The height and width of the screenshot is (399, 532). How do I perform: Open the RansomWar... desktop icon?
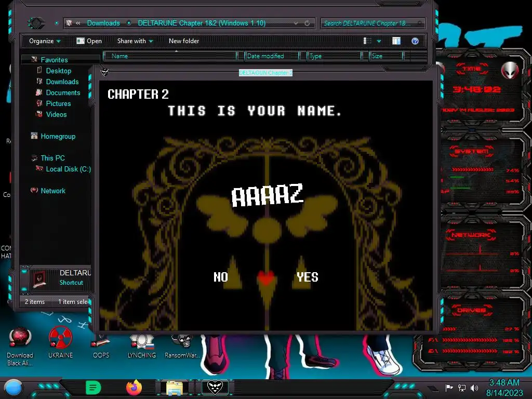tap(182, 347)
